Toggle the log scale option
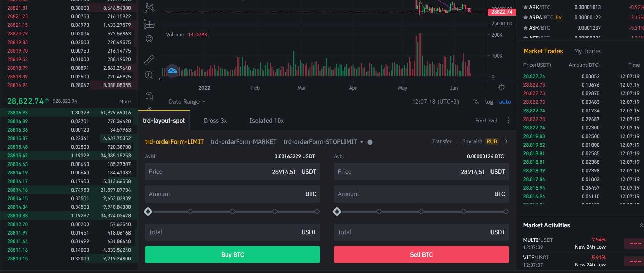This screenshot has height=273, width=644. coord(489,102)
